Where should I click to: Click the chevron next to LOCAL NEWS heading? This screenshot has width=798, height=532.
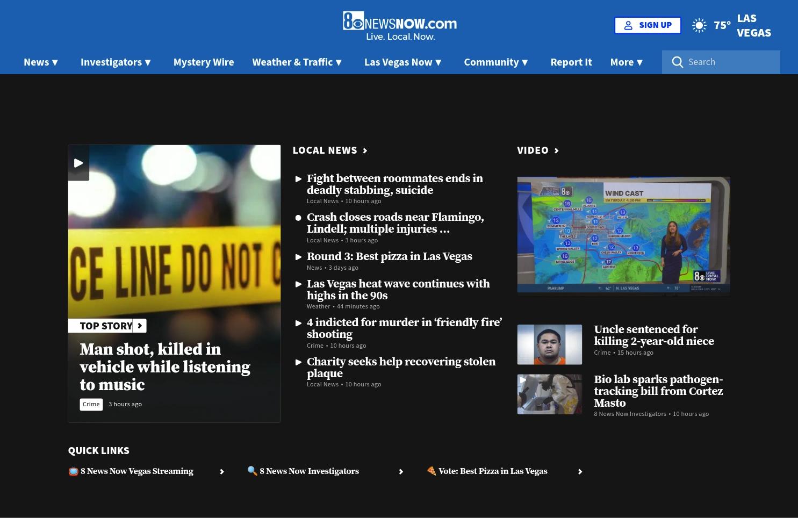(365, 150)
